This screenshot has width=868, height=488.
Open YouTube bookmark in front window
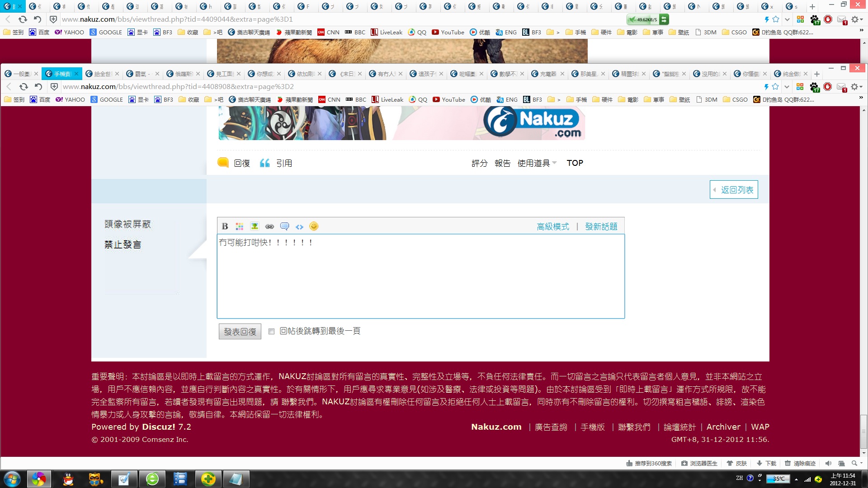click(449, 99)
